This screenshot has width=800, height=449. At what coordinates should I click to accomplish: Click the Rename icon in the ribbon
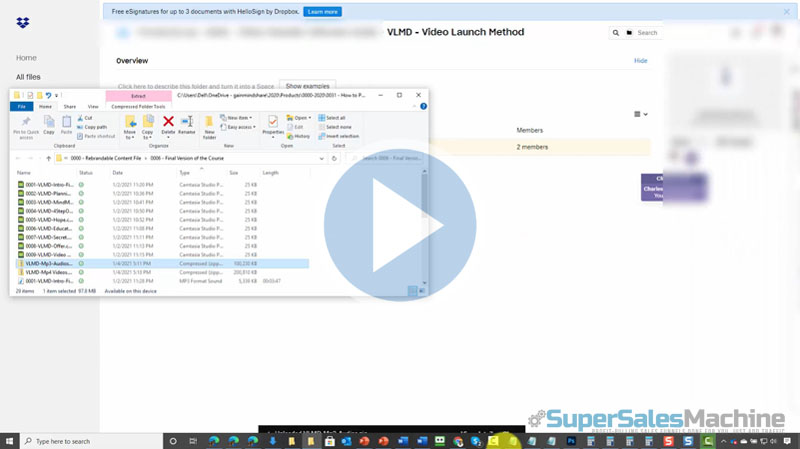tap(186, 123)
